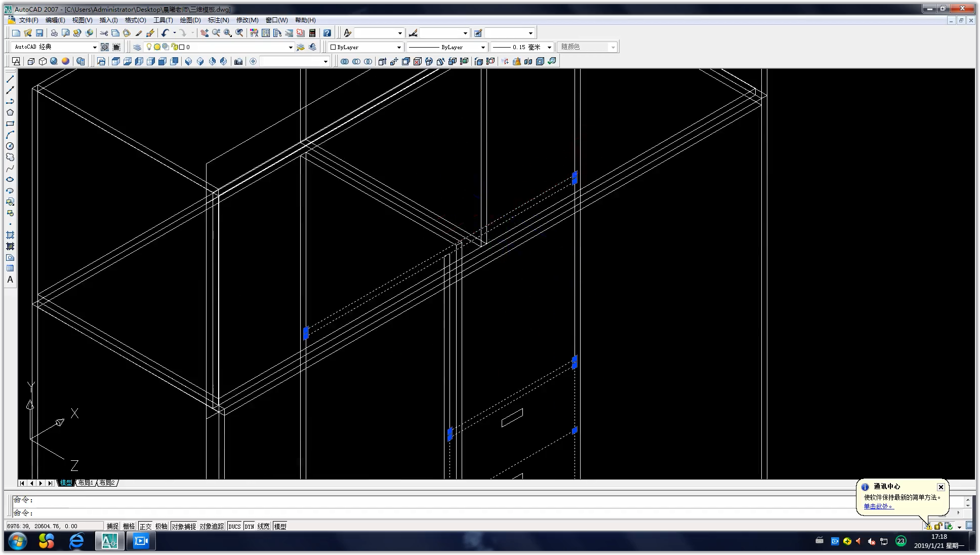The image size is (980, 555).
Task: Select the Arc draw tool
Action: click(x=10, y=135)
